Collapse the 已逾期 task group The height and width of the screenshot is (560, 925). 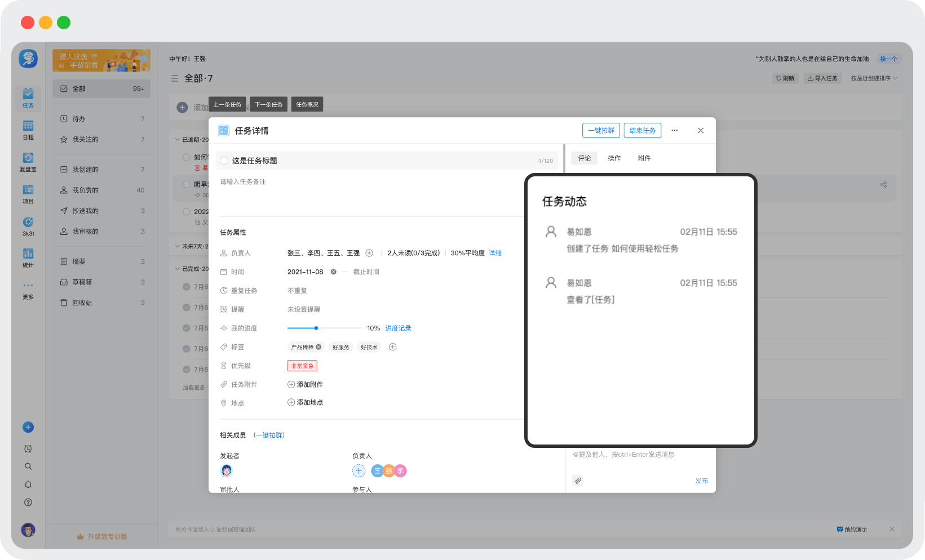(x=178, y=139)
